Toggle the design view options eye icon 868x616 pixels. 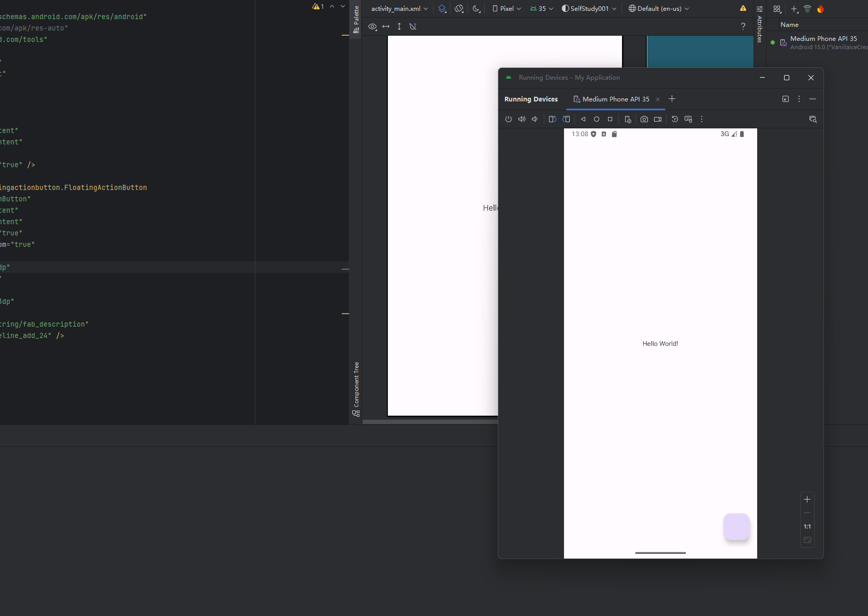pyautogui.click(x=372, y=26)
